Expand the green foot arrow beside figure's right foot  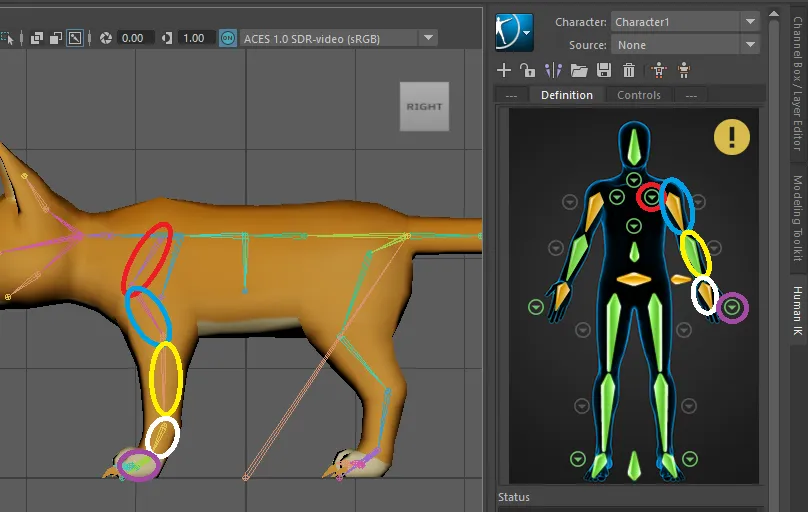click(578, 458)
